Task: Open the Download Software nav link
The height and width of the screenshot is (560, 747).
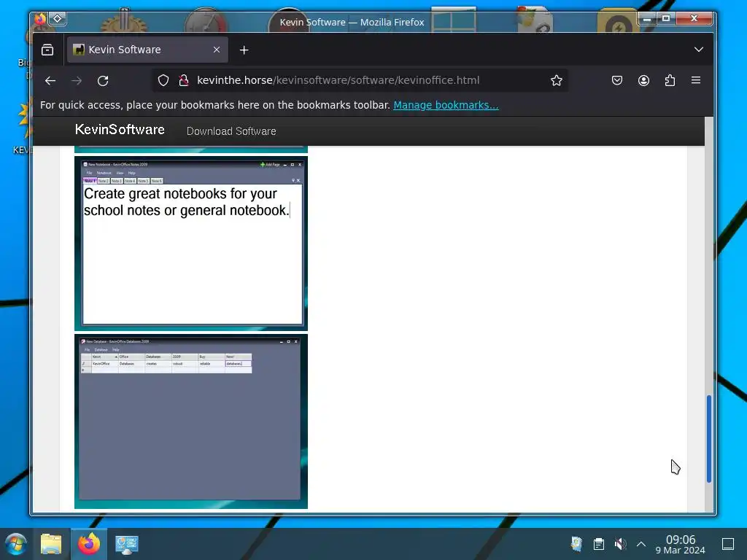Action: (231, 131)
